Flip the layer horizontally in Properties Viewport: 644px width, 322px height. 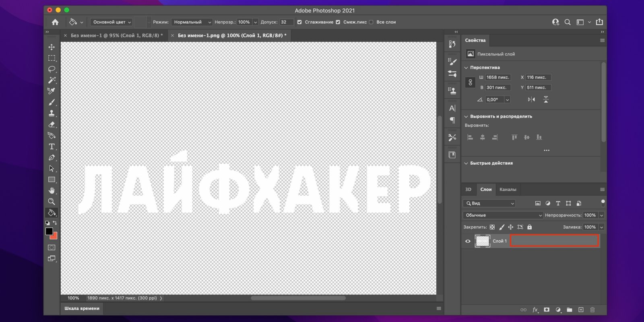pyautogui.click(x=531, y=99)
